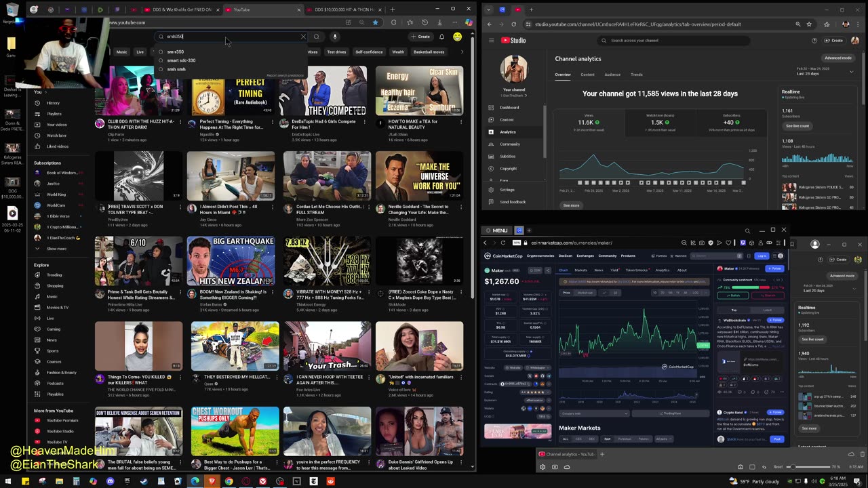Screen dimensions: 868x488
Task: Click the CoinMarketCap Log in button
Action: click(762, 256)
